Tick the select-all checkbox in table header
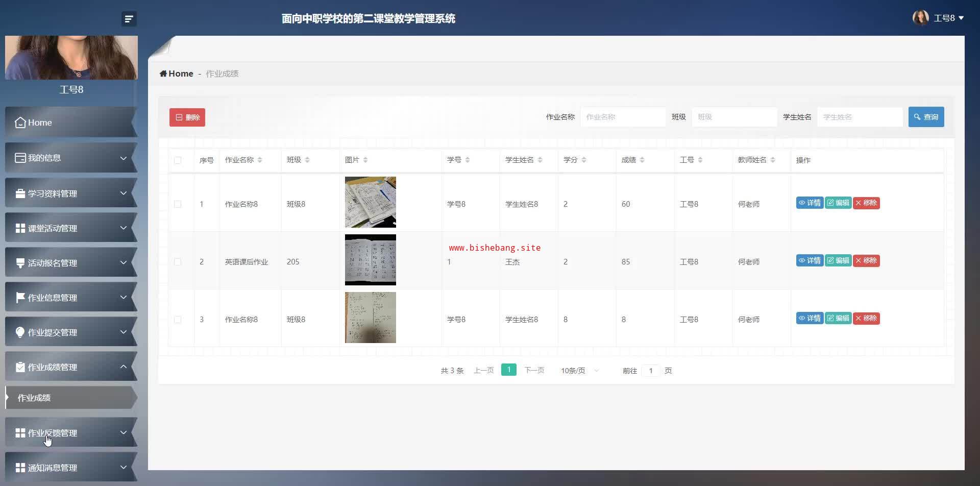 coord(178,160)
